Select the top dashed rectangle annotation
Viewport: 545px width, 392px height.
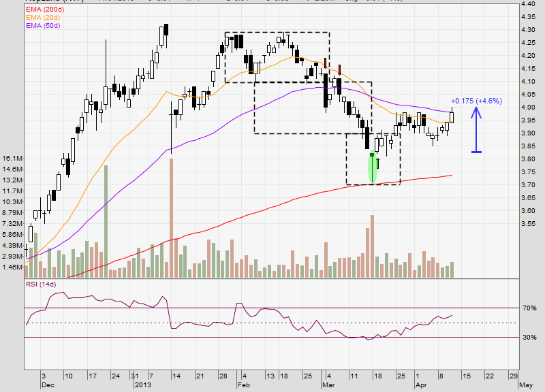pos(277,33)
